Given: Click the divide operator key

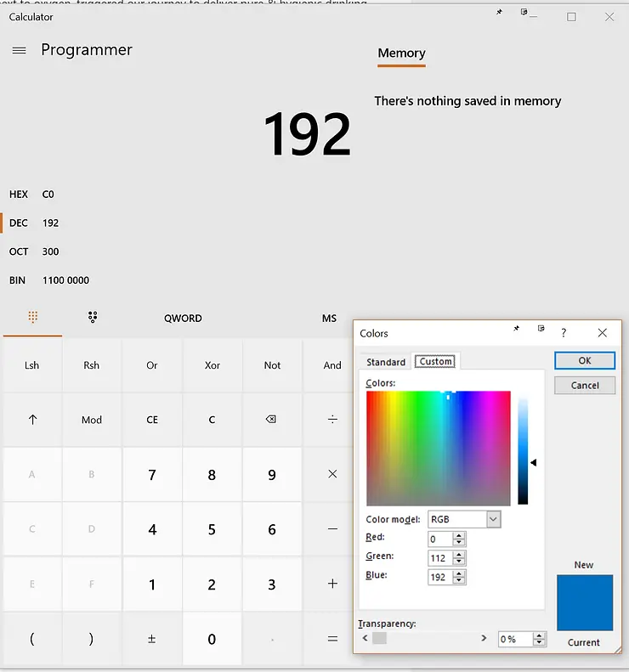Looking at the screenshot, I should click(x=332, y=419).
